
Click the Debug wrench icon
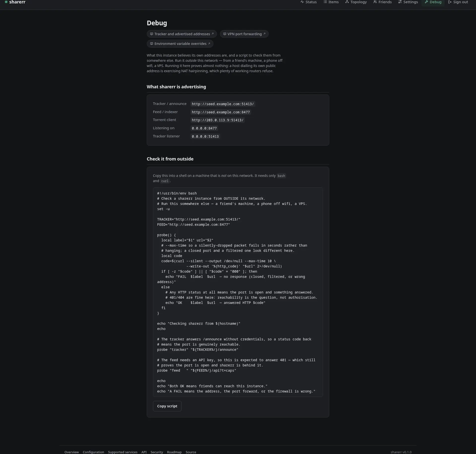coord(426,2)
